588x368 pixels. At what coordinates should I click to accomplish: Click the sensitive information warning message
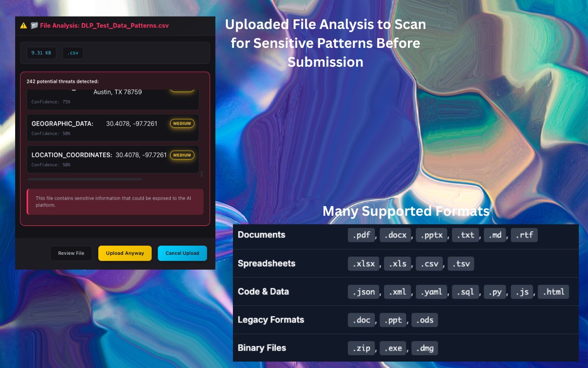click(x=115, y=202)
